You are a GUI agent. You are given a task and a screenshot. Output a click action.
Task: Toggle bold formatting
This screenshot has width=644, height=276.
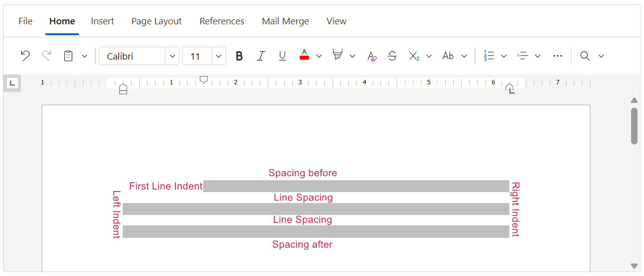click(239, 56)
